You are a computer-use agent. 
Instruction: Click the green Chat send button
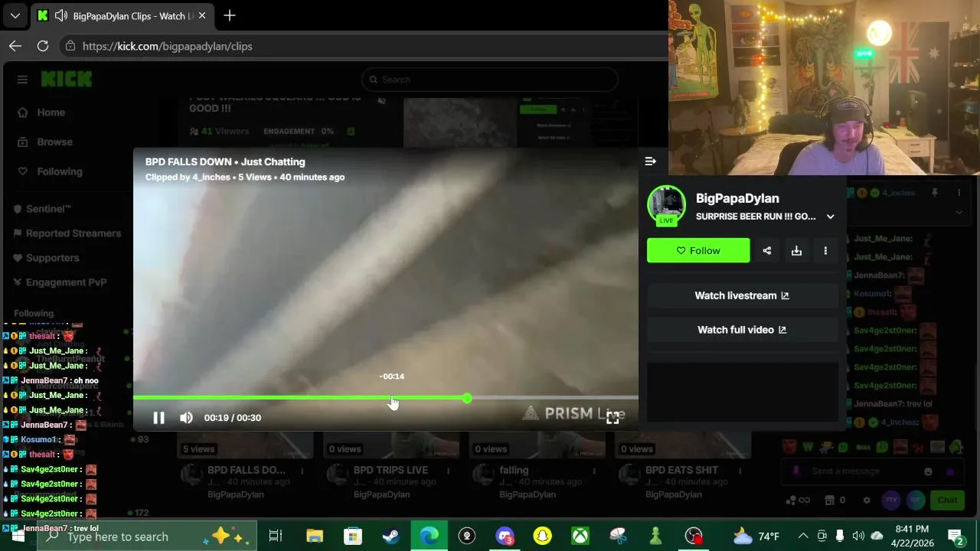point(947,500)
